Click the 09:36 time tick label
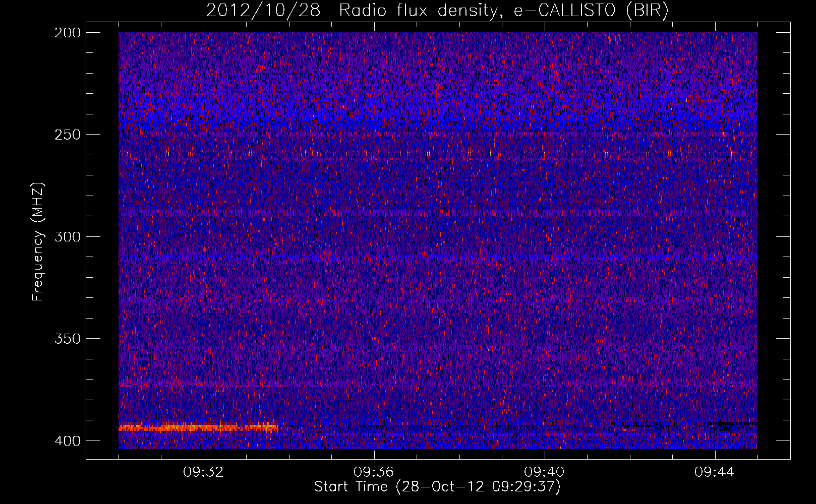816x504 pixels. pyautogui.click(x=374, y=472)
